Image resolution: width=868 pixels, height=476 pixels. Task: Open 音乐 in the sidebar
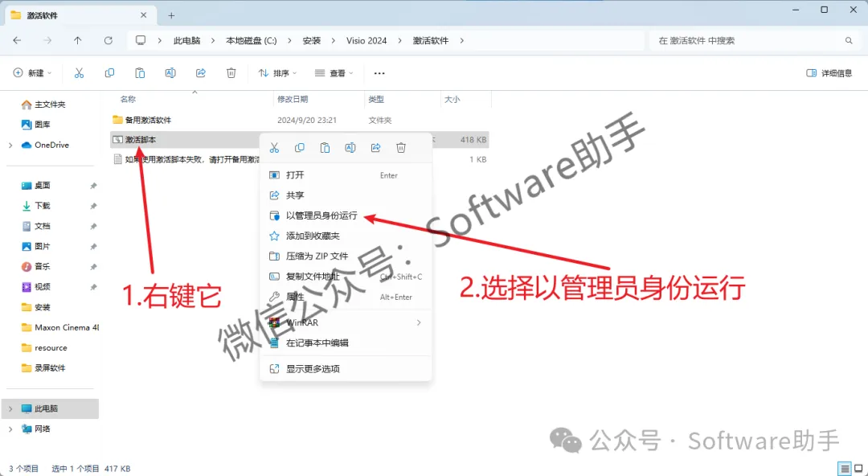[x=35, y=266]
